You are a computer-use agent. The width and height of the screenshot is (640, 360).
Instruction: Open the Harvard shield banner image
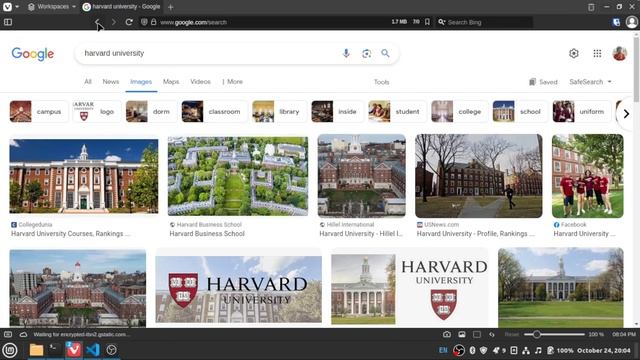pyautogui.click(x=238, y=289)
